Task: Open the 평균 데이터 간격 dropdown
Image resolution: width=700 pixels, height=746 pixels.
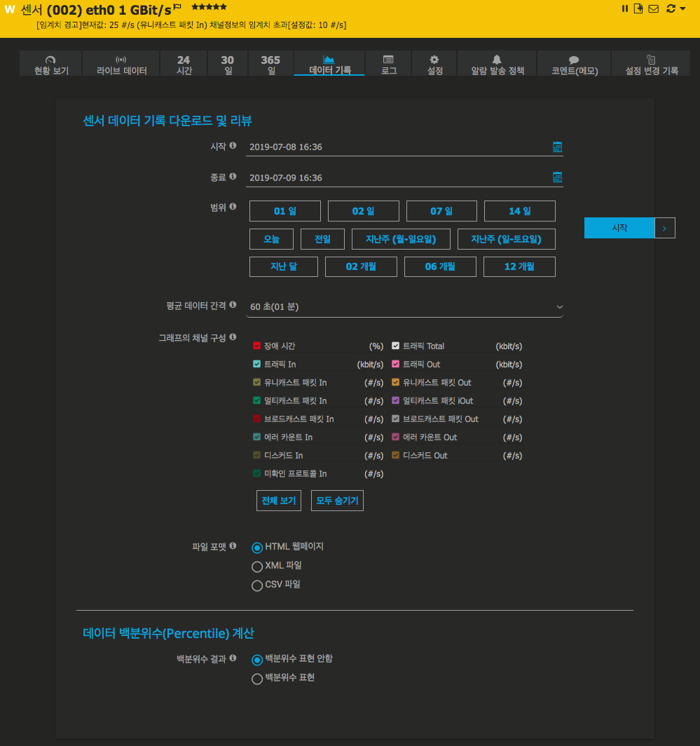Action: 404,307
